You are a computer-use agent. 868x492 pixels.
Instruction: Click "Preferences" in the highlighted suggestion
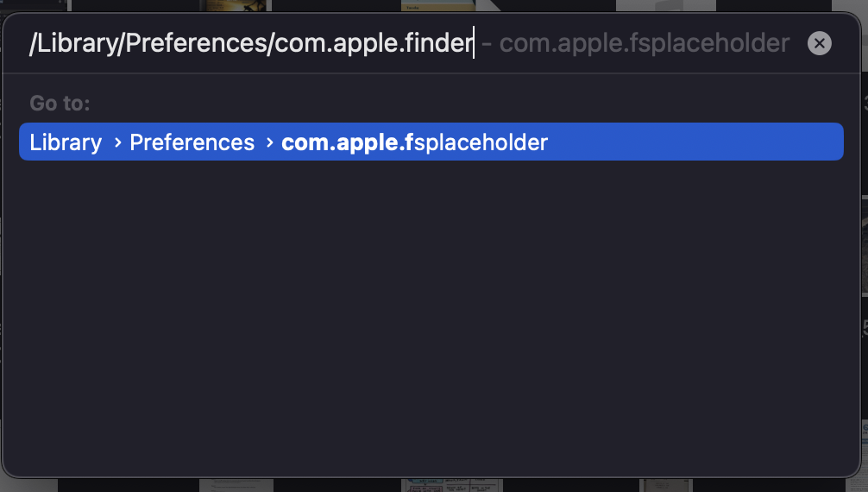(x=192, y=142)
